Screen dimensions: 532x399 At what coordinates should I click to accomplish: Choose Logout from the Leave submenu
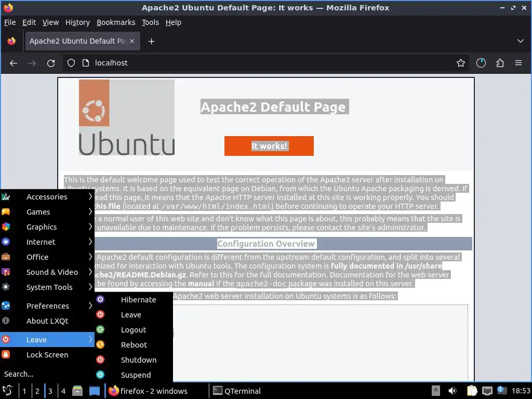coord(134,330)
